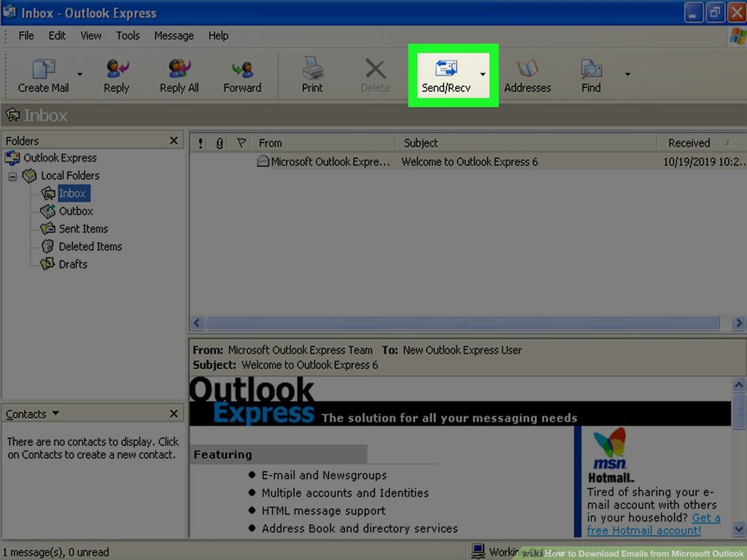Click the Create Mail icon
The image size is (747, 560).
[x=42, y=73]
